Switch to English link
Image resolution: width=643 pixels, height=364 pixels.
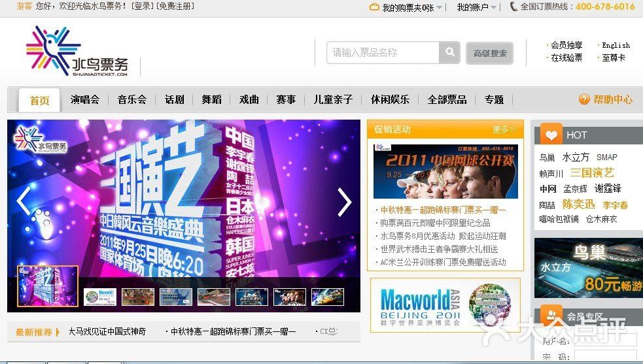tap(616, 45)
